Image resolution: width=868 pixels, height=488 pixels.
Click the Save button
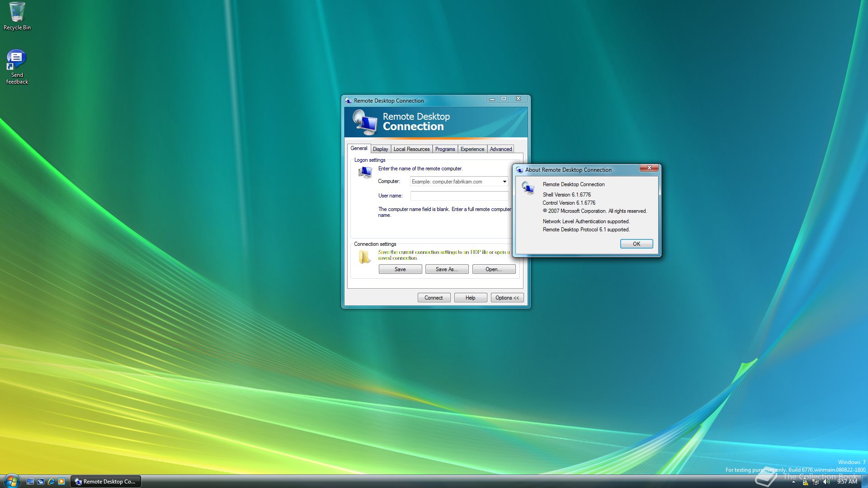(400, 269)
